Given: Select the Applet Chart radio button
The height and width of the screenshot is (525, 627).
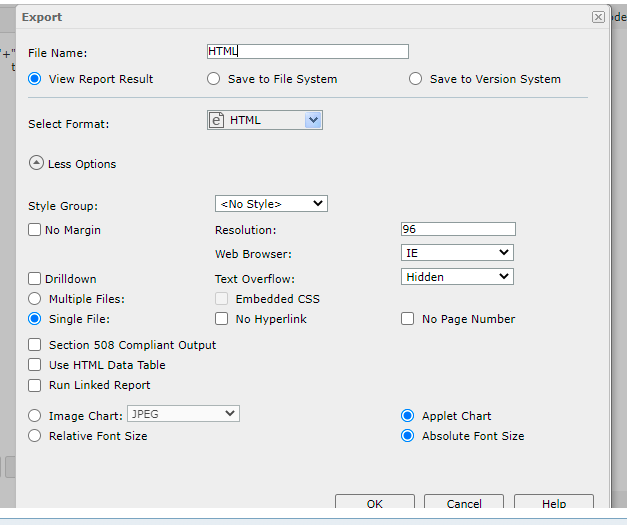Looking at the screenshot, I should click(407, 415).
